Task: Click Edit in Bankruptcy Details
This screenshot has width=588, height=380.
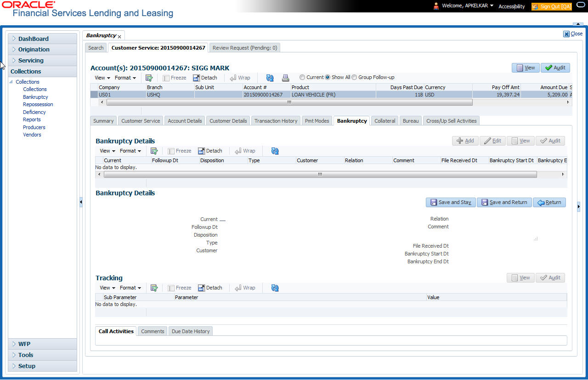Action: [492, 141]
